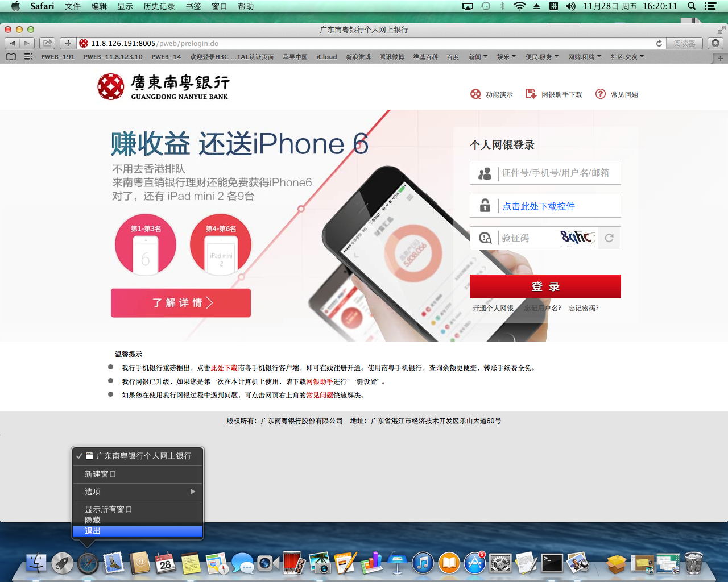The height and width of the screenshot is (582, 728).
Task: Open App Store icon with badge
Action: tap(474, 563)
